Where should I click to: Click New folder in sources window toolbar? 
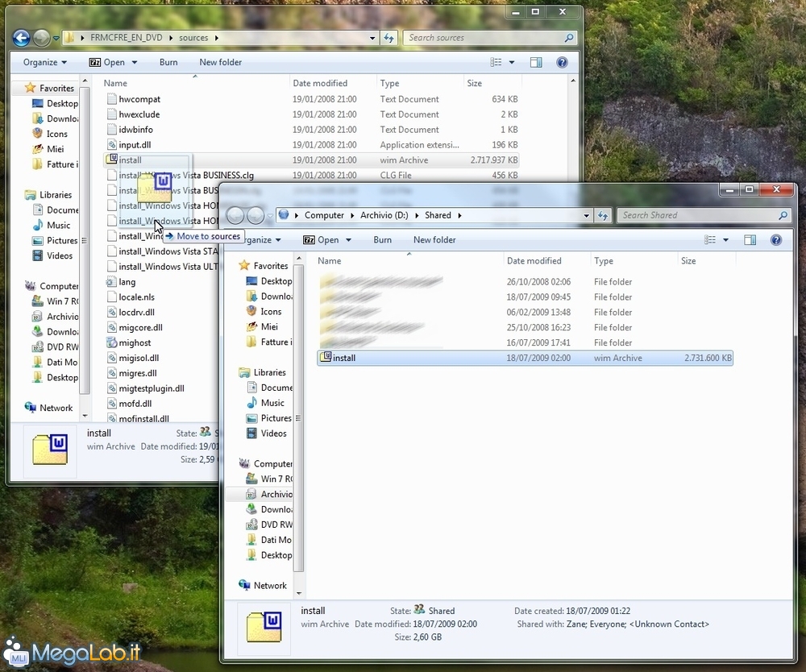coord(221,62)
